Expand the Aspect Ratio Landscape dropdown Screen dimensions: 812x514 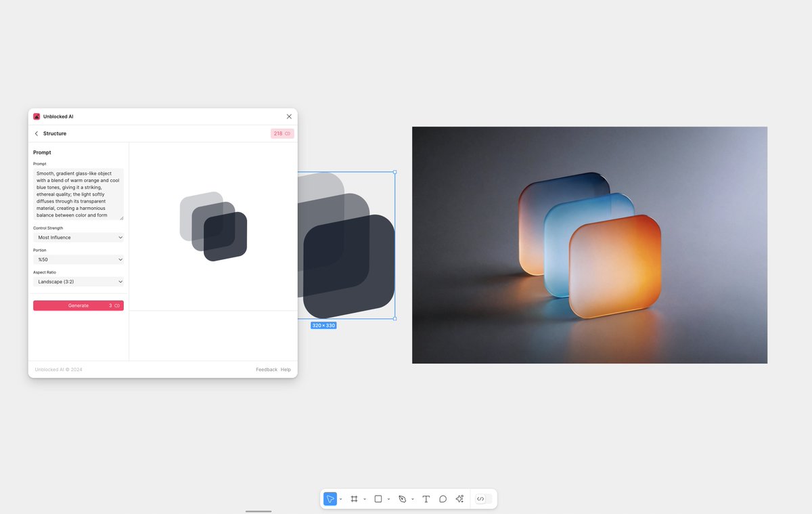coord(78,282)
